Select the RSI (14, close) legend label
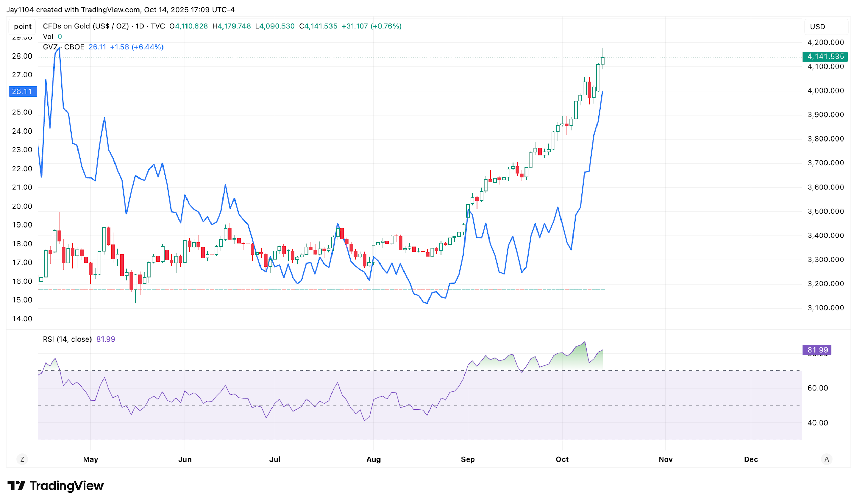The width and height of the screenshot is (857, 504). tap(67, 339)
